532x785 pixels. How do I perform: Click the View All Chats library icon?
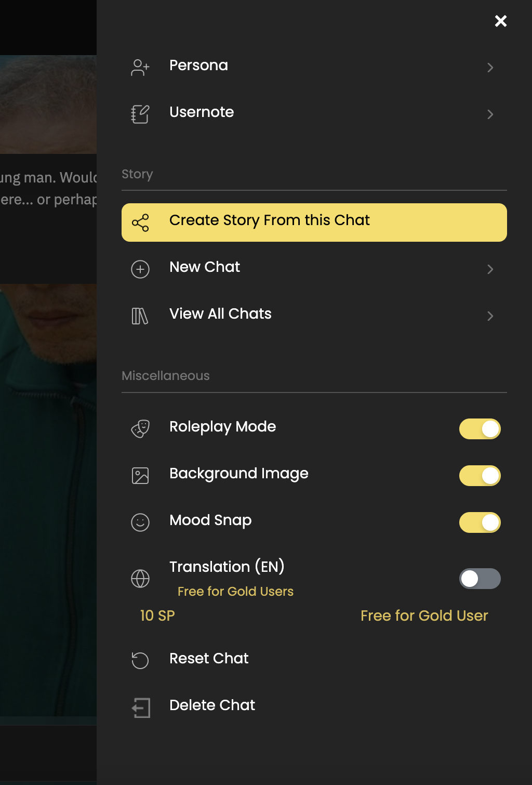140,316
